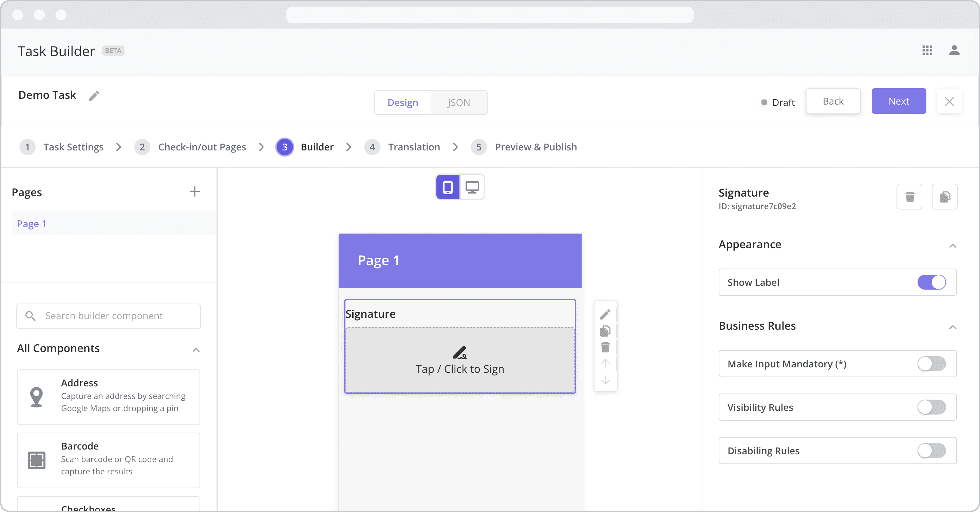This screenshot has width=980, height=512.
Task: Click the Signature label in canvas
Action: (370, 314)
